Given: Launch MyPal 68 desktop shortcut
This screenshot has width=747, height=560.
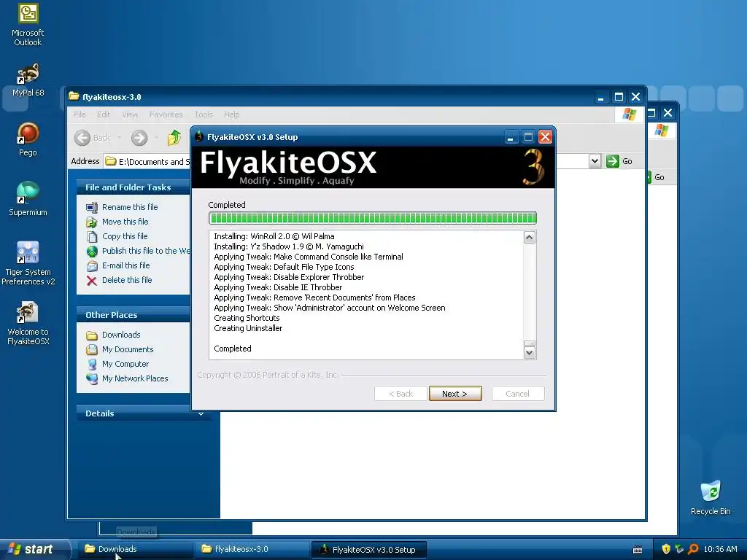Looking at the screenshot, I should click(x=28, y=79).
